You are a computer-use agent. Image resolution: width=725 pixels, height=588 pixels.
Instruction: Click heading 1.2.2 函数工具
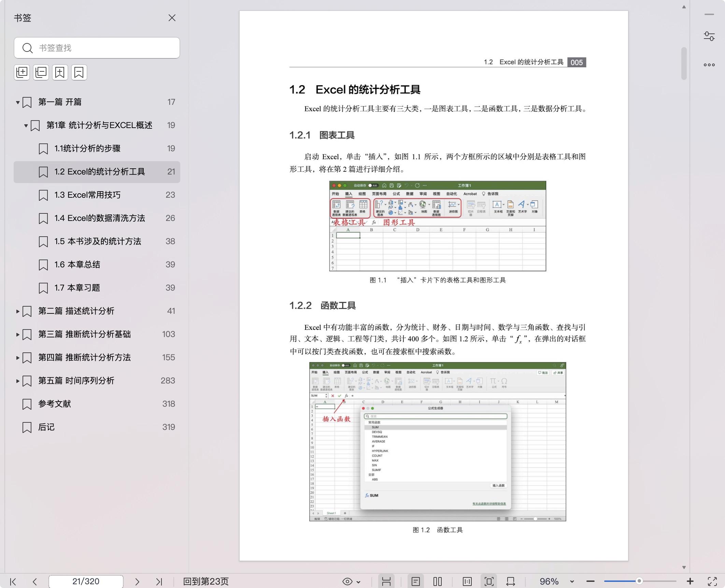point(323,305)
